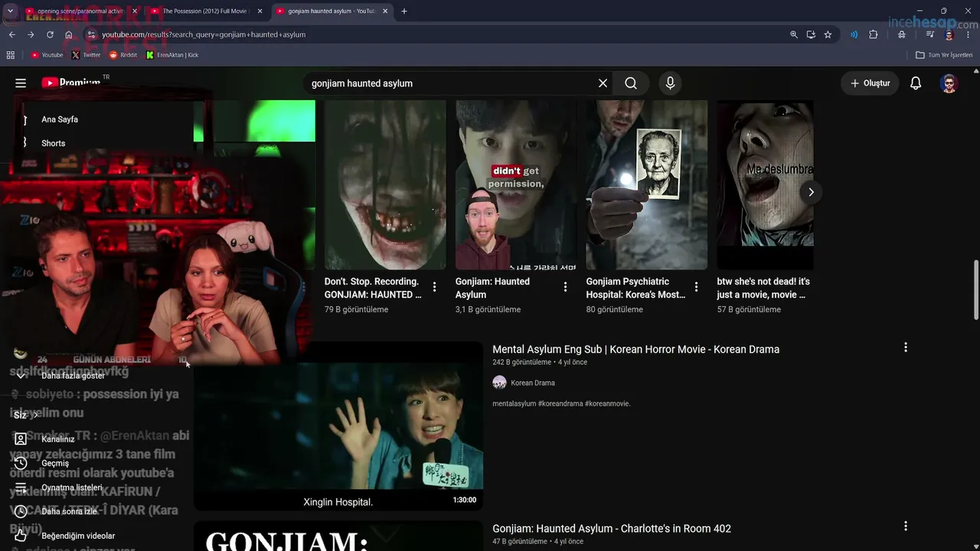Open the Gonjiam Psychiatric Hospital short thumbnail

pos(647,185)
